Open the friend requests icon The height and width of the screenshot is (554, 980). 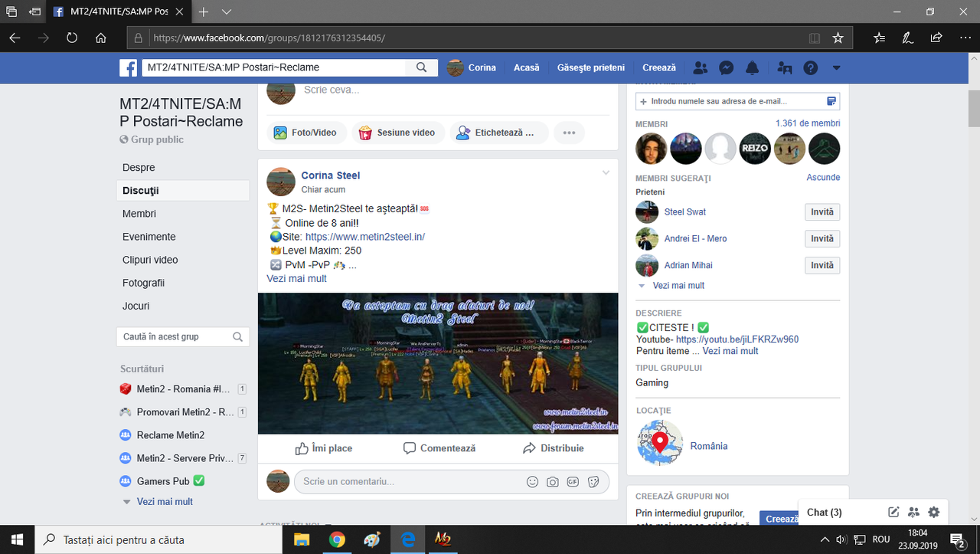tap(700, 67)
